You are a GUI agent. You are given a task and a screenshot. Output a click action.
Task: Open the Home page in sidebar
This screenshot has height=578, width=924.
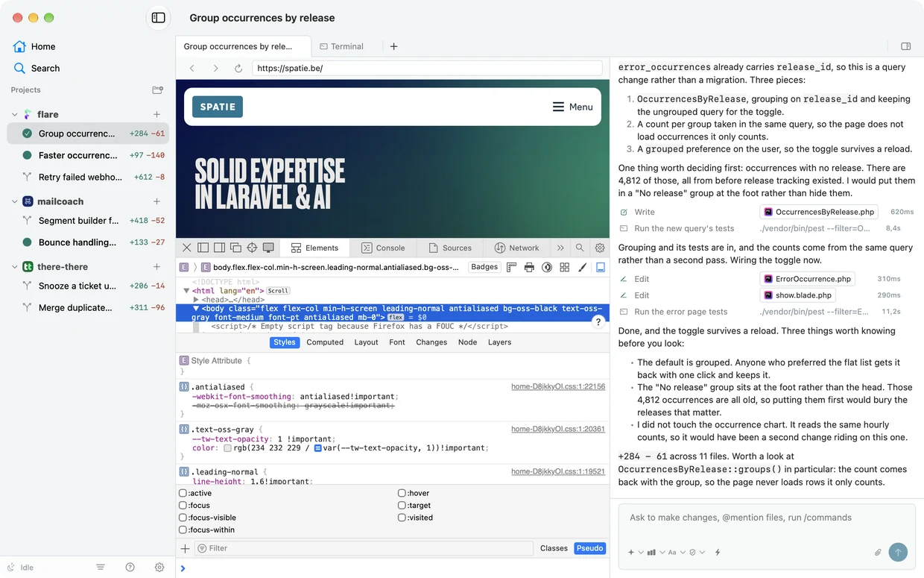tap(35, 46)
